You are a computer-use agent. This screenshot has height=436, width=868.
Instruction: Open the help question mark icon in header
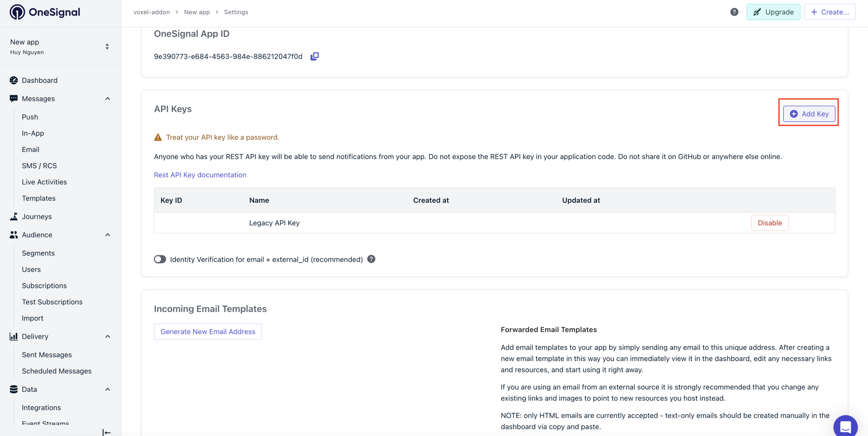(734, 12)
